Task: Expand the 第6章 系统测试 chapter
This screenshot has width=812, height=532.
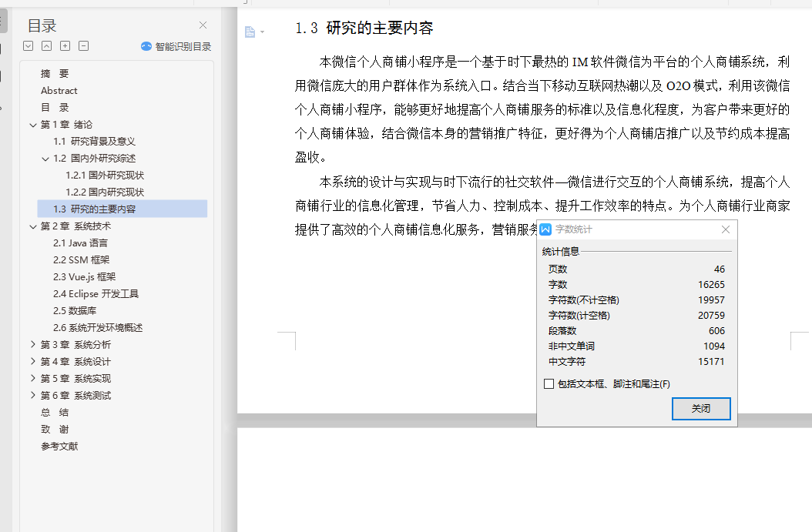Action: (32, 395)
